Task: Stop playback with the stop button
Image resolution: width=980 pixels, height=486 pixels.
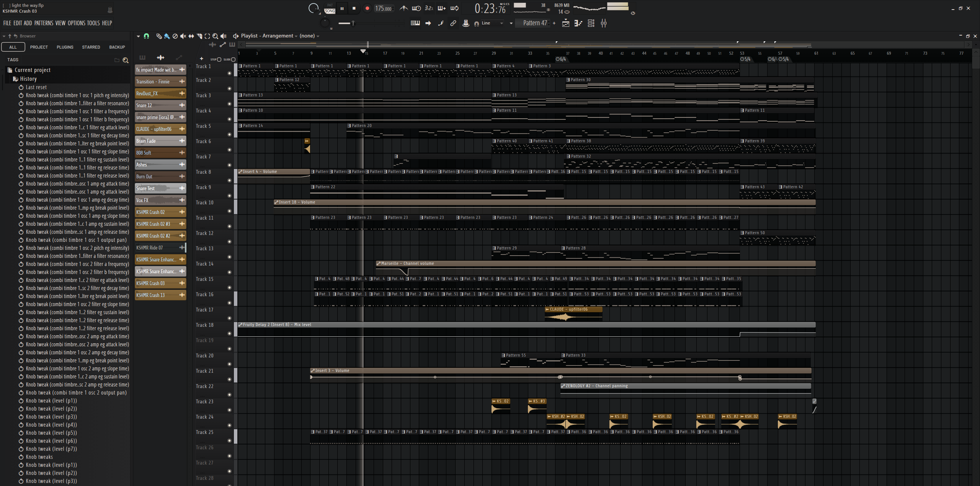Action: pyautogui.click(x=354, y=8)
